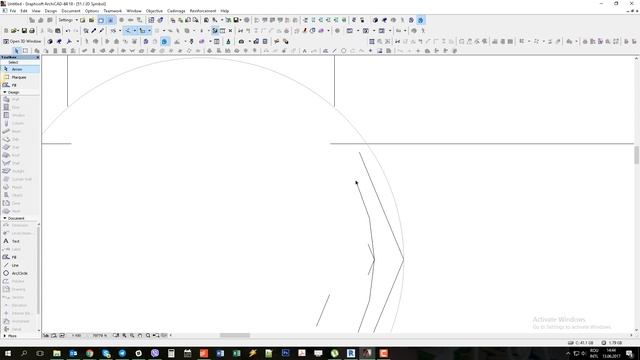Screen dimensions: 640x360
Task: Open the zoom percentage dropdown in status bar
Action: [x=100, y=336]
